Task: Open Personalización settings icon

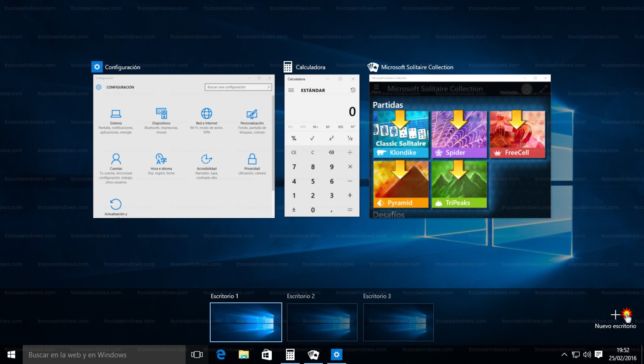Action: pos(252,117)
